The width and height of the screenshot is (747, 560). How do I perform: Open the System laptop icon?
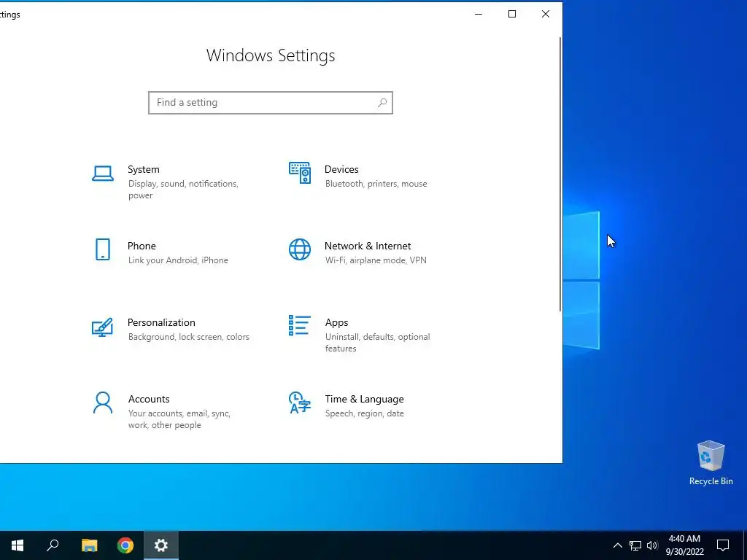click(x=102, y=174)
